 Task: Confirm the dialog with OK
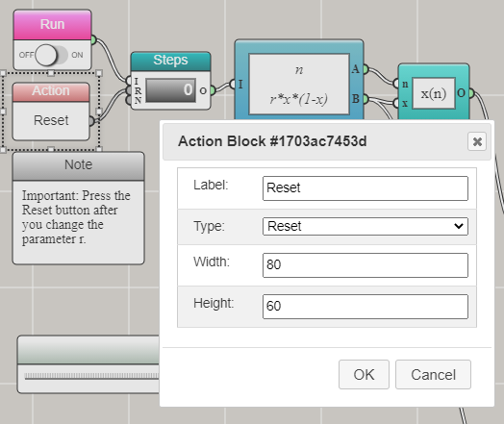coord(364,375)
